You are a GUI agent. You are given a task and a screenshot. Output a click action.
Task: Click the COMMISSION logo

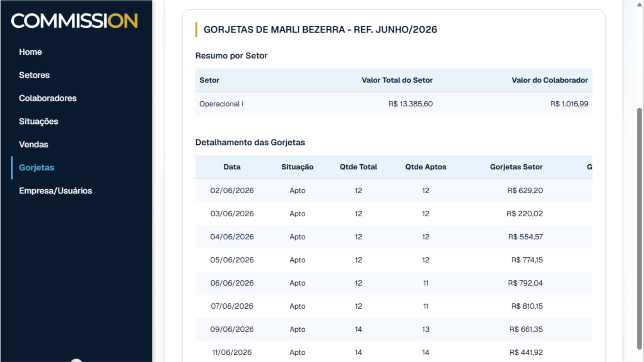coord(74,21)
